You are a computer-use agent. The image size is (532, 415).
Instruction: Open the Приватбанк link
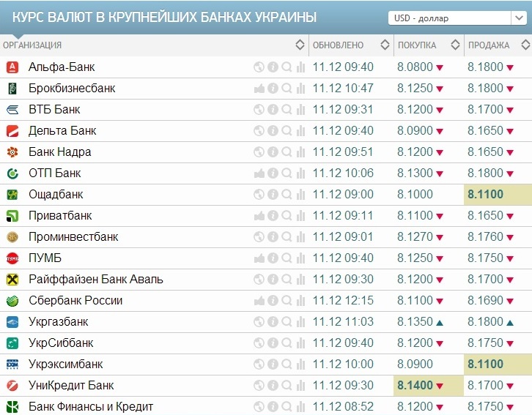(60, 216)
